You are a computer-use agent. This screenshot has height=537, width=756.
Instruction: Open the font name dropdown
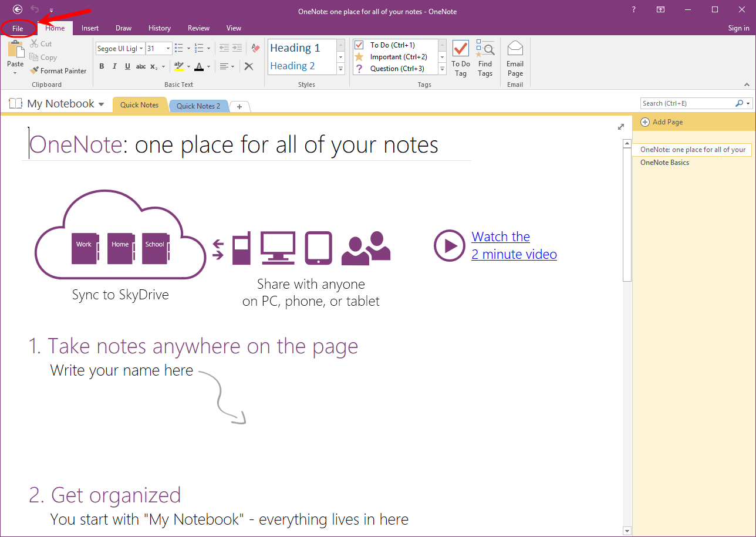141,49
